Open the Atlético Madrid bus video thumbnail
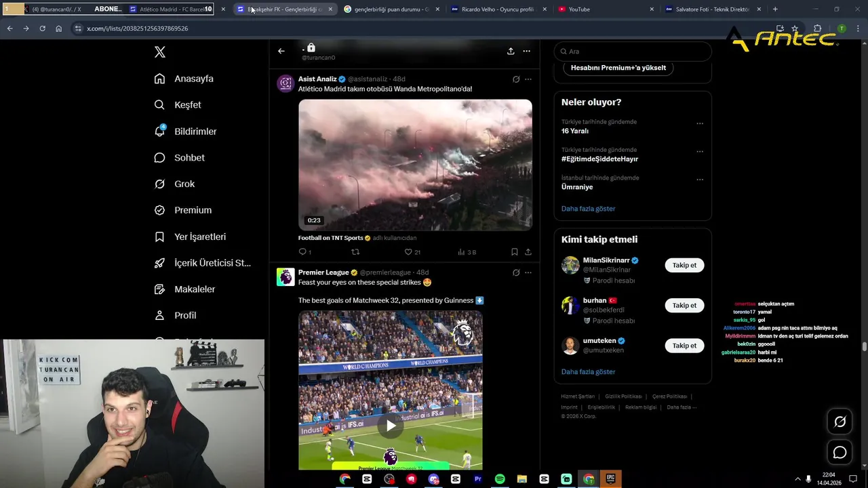Viewport: 868px width, 488px height. (x=415, y=165)
